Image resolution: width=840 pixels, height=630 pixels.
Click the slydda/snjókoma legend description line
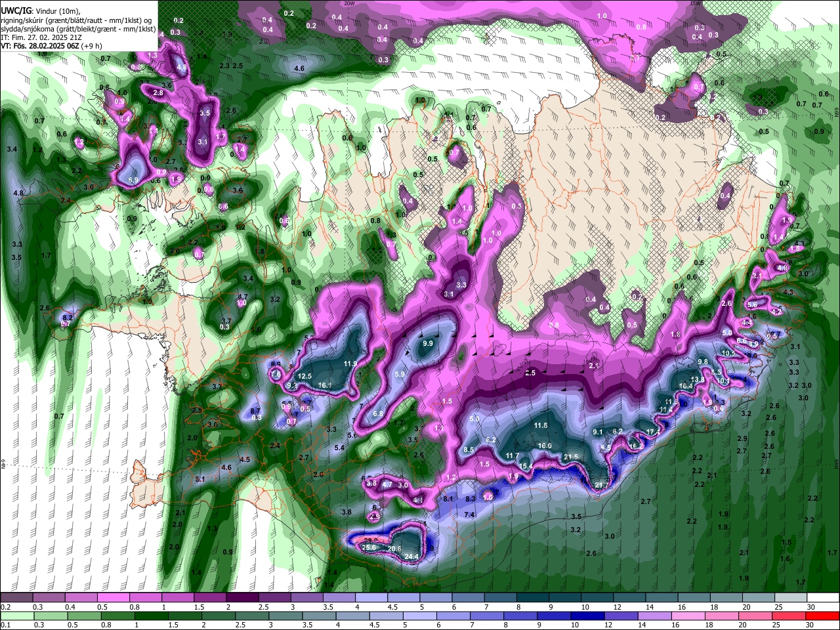tap(78, 29)
